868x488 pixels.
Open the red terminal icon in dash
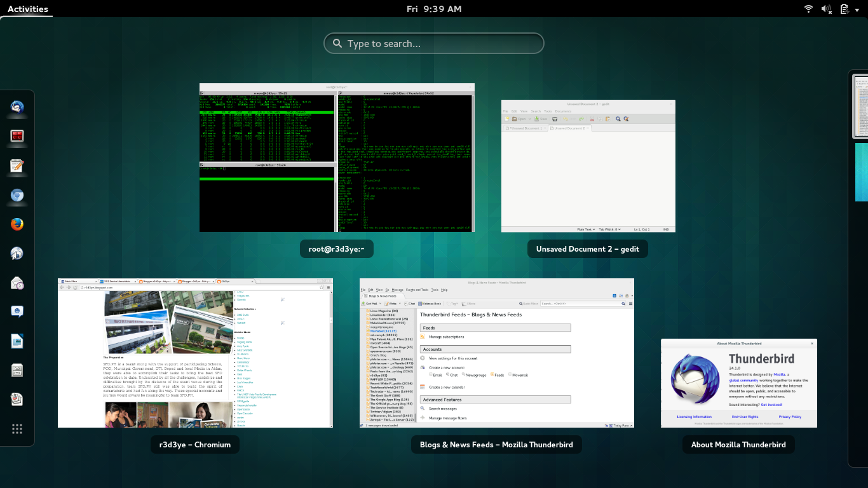pos(17,137)
